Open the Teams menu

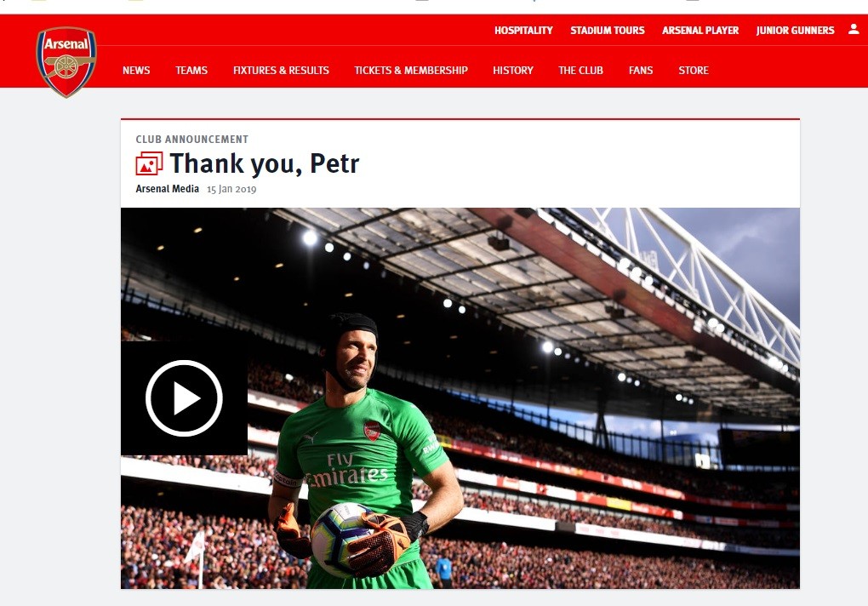click(x=191, y=71)
